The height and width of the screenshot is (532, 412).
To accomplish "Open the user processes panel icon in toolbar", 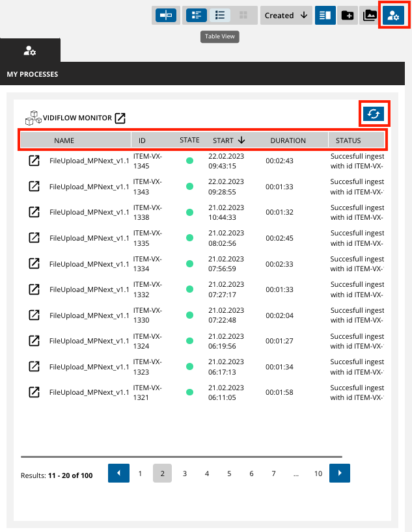I will pyautogui.click(x=393, y=16).
